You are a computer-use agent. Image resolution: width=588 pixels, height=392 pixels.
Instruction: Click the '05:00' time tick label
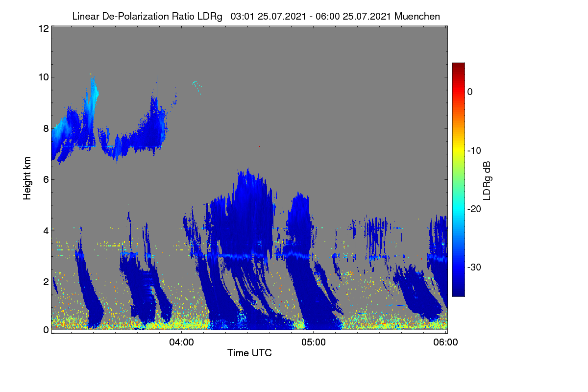314,343
